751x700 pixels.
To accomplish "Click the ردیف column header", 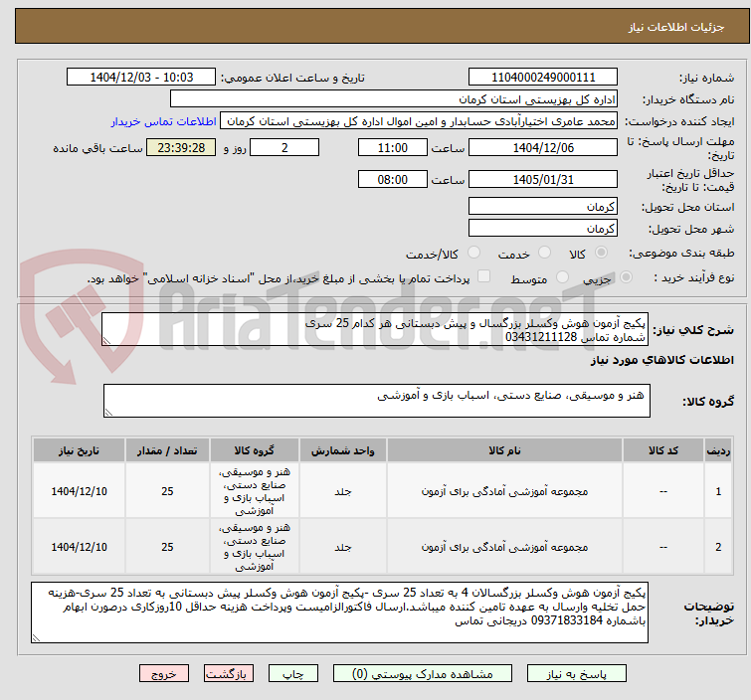I will click(718, 450).
